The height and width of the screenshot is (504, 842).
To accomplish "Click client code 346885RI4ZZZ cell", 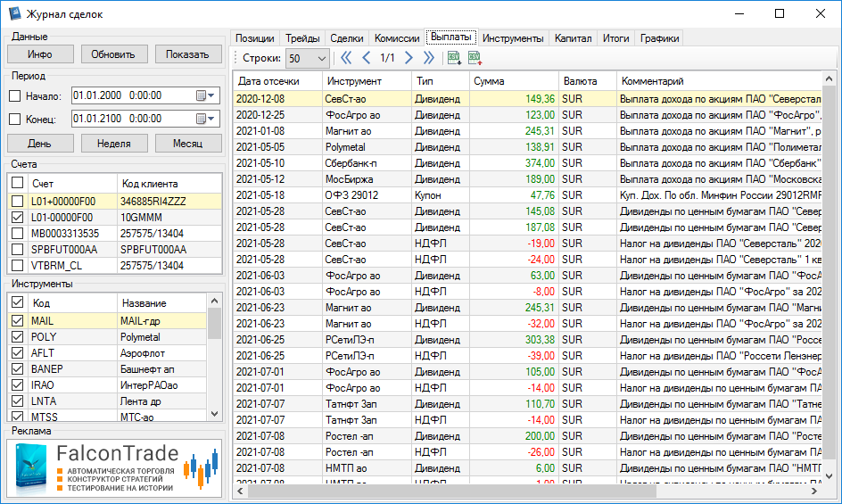I will coord(169,201).
